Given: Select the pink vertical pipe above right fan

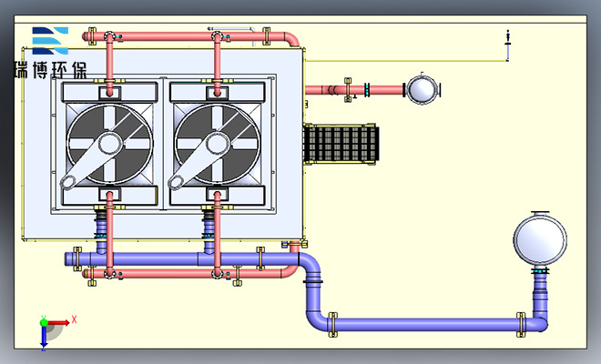Looking at the screenshot, I should tap(217, 62).
